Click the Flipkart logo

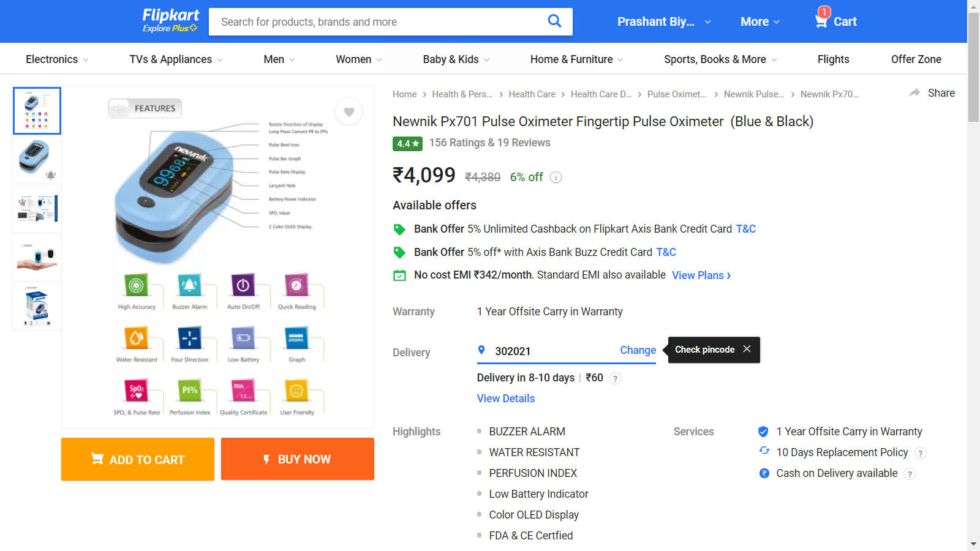click(x=170, y=17)
